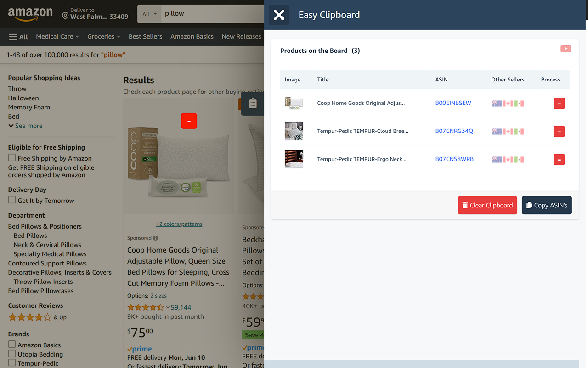Image resolution: width=588 pixels, height=368 pixels.
Task: Check the Tempur-Pedic brand
Action: (x=12, y=363)
